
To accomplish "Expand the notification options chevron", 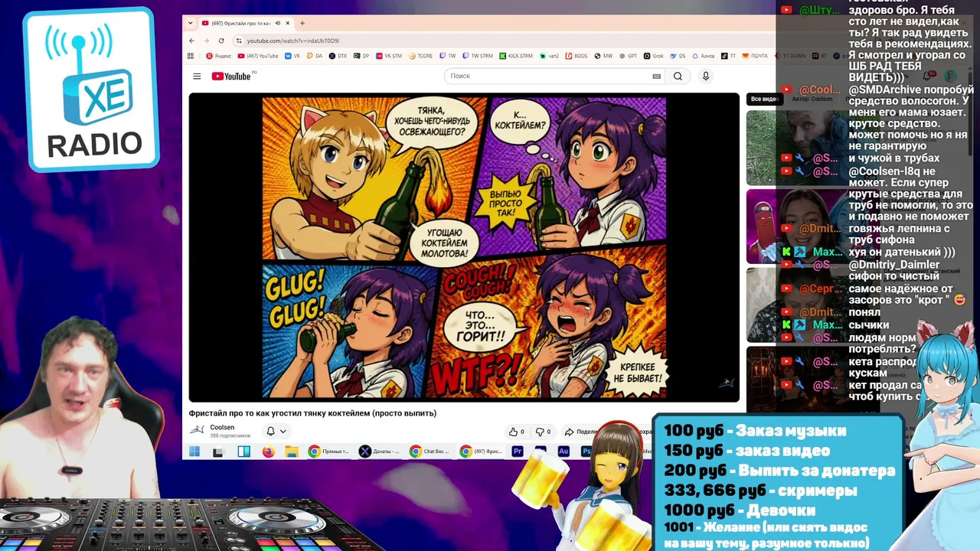I will point(283,432).
